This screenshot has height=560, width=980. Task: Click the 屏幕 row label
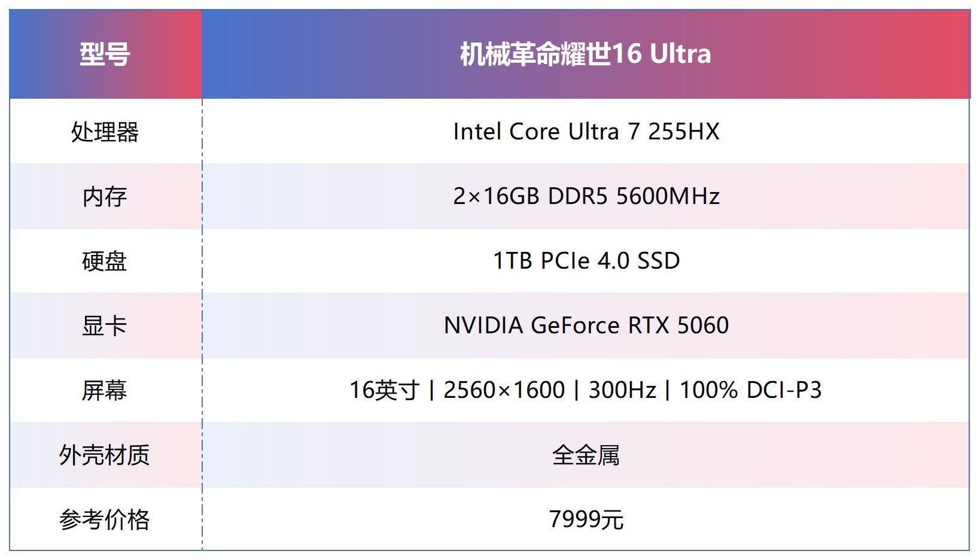tap(105, 390)
